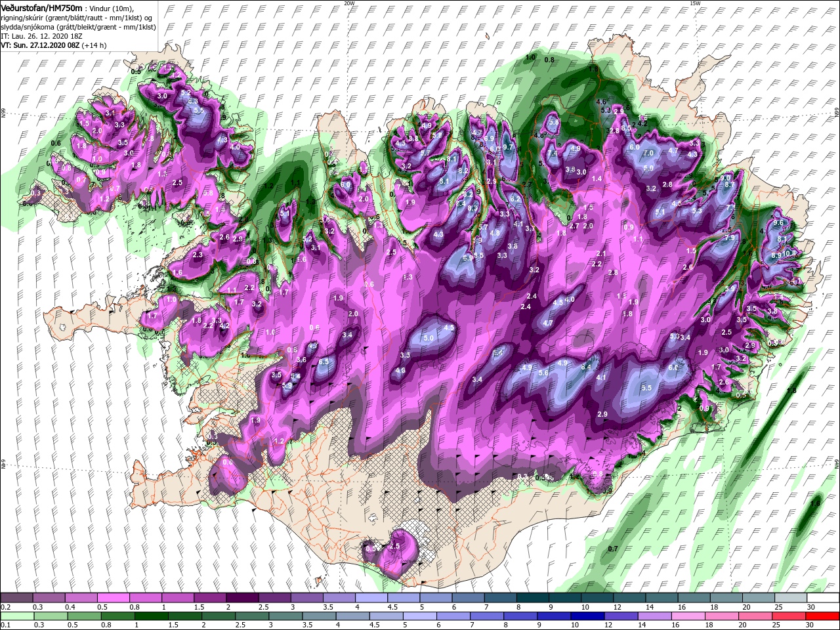Screen dimensions: 840x630
Task: Click the 0.1 rain-scale legend label
Action: [x=6, y=625]
